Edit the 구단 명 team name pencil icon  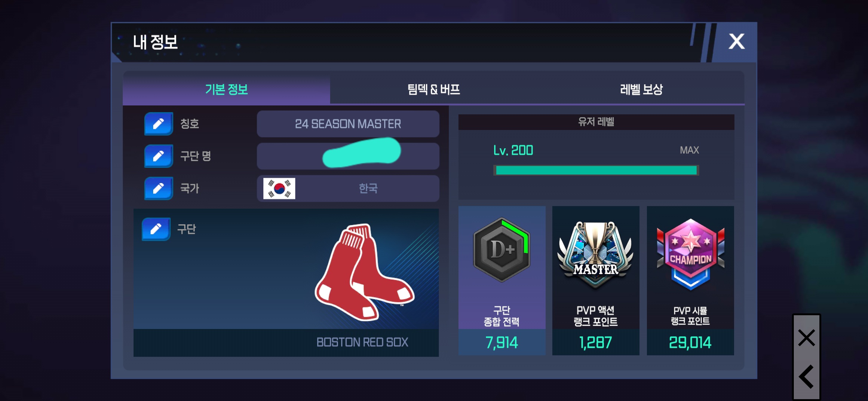(158, 156)
